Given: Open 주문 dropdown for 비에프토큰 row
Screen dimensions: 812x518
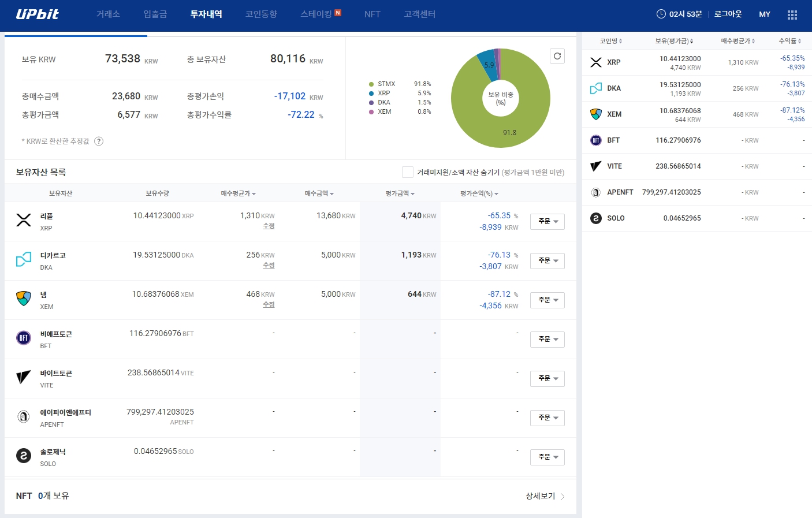Looking at the screenshot, I should [547, 340].
